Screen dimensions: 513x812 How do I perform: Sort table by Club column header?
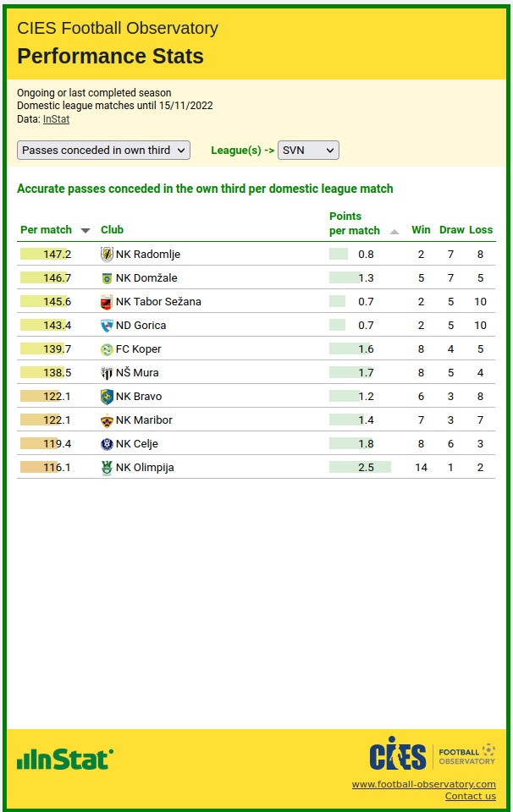[x=112, y=230]
